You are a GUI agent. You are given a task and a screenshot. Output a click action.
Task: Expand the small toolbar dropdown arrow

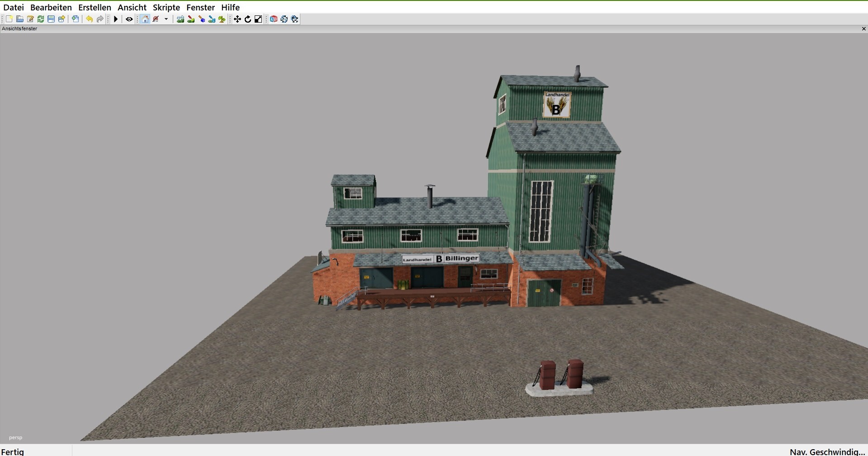pyautogui.click(x=166, y=19)
